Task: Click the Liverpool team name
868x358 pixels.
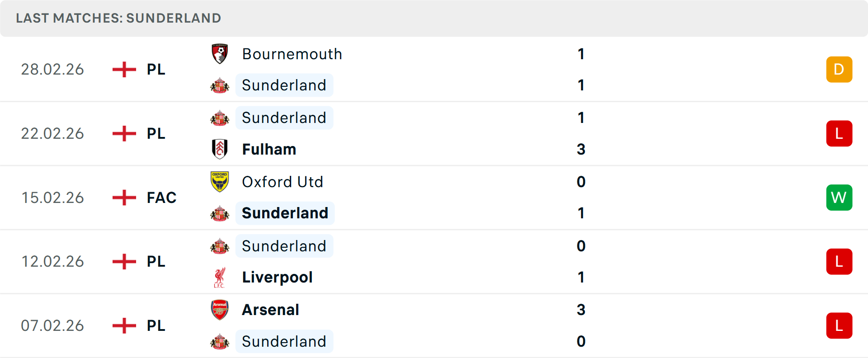Action: click(277, 277)
